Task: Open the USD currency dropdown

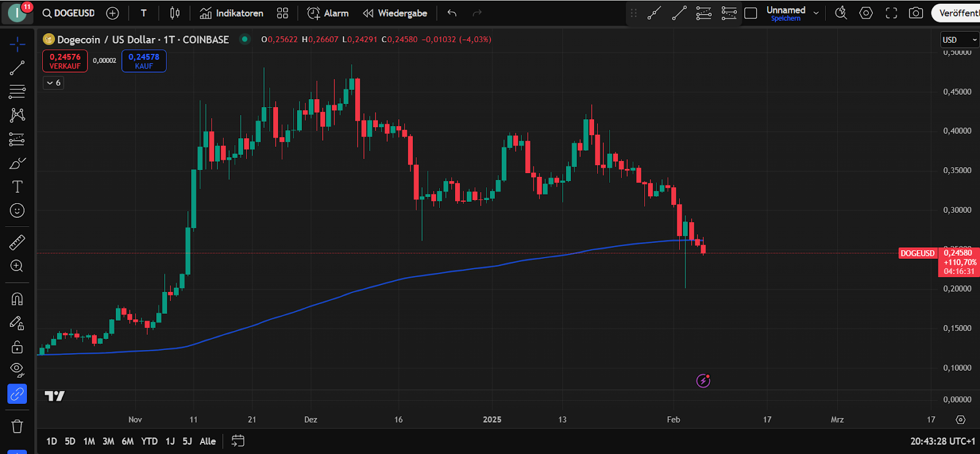Action: click(959, 40)
